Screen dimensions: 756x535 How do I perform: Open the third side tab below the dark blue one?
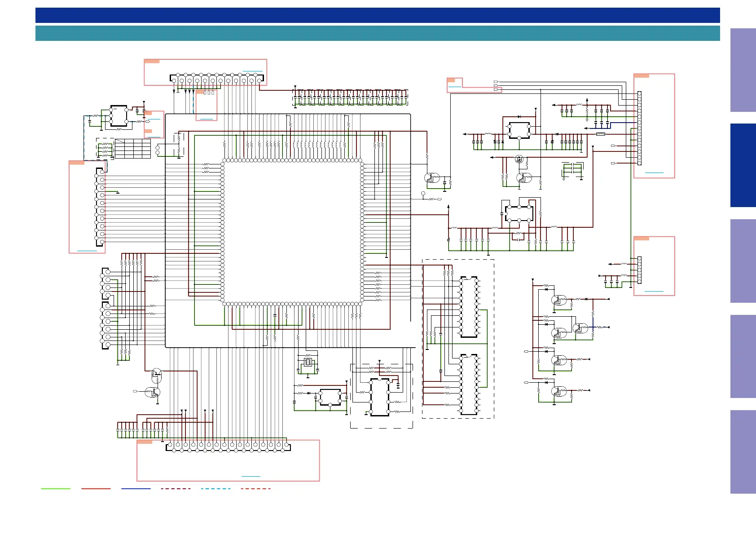pos(743,452)
